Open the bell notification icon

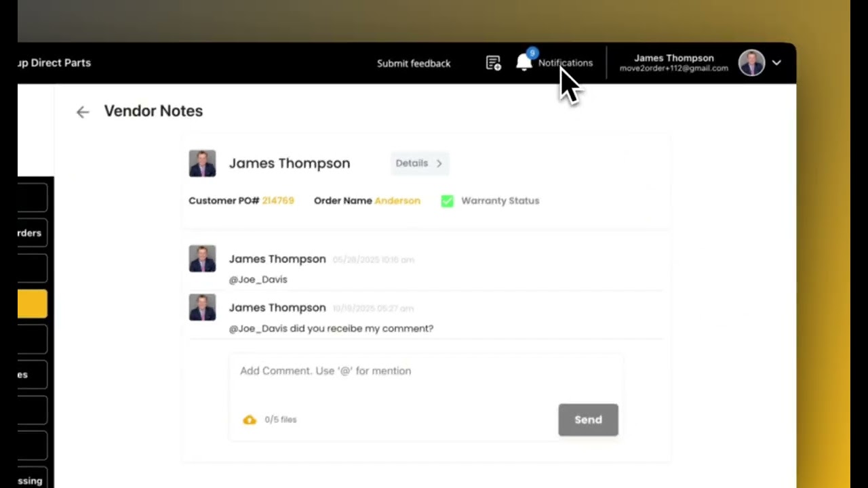[x=524, y=63]
